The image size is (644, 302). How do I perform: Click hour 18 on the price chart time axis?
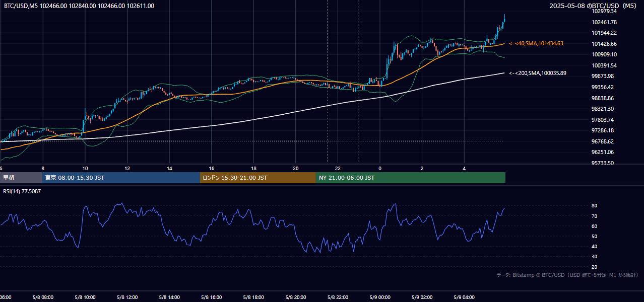(253, 168)
